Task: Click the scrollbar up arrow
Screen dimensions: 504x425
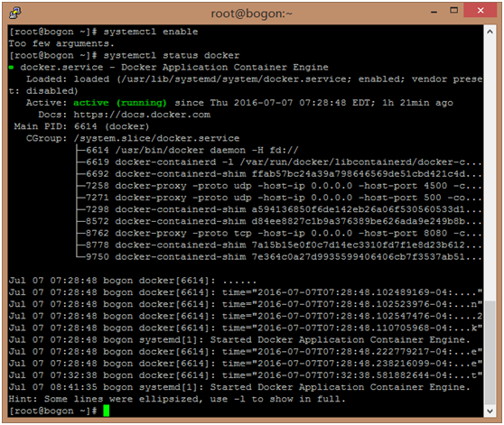Action: [490, 32]
